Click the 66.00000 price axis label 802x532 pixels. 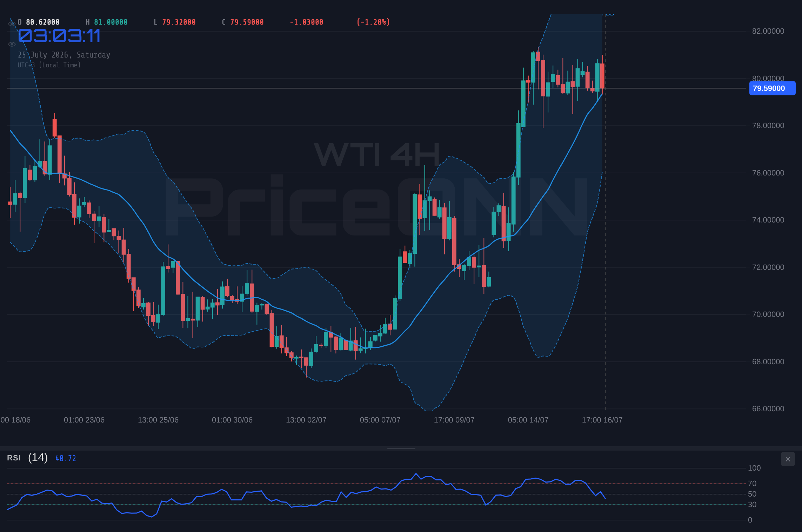[768, 409]
